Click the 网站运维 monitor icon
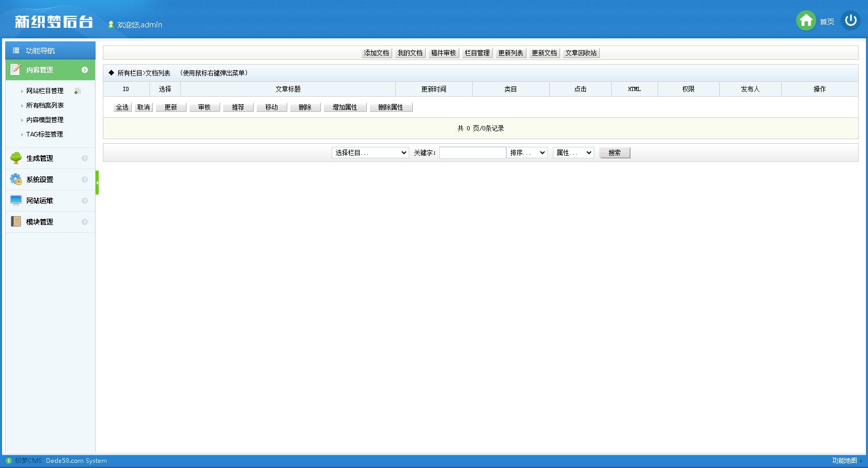This screenshot has height=468, width=868. point(15,201)
